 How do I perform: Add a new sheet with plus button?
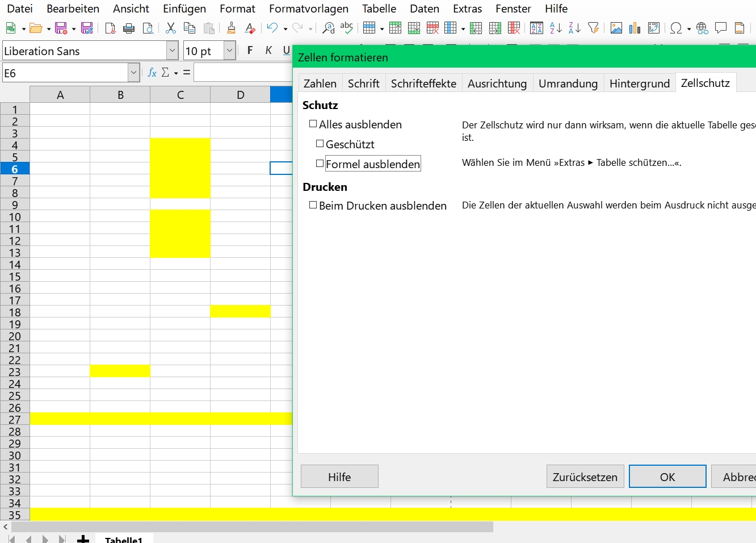coord(83,539)
